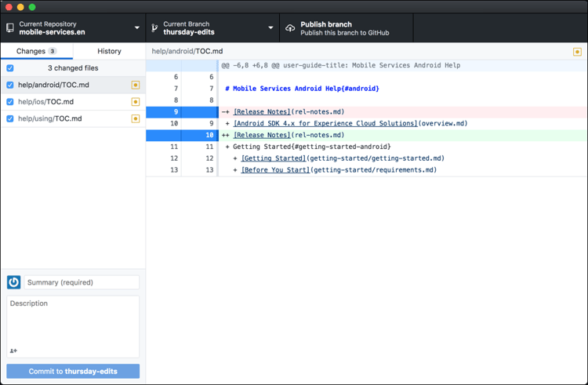Click the commit author avatar icon

(14, 282)
